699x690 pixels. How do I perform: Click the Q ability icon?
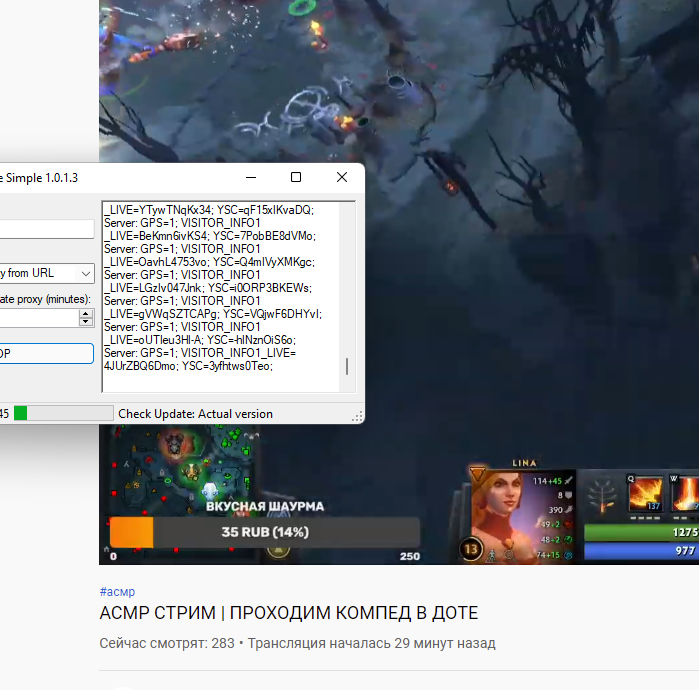click(646, 494)
